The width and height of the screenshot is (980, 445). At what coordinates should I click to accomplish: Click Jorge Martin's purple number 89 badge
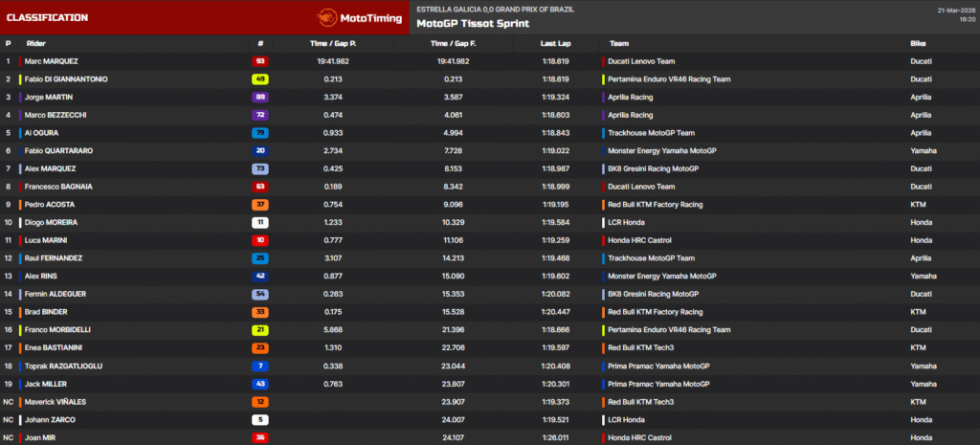click(260, 97)
